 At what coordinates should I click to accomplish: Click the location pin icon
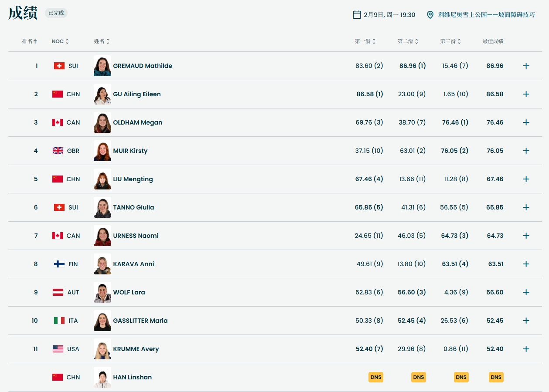(430, 15)
